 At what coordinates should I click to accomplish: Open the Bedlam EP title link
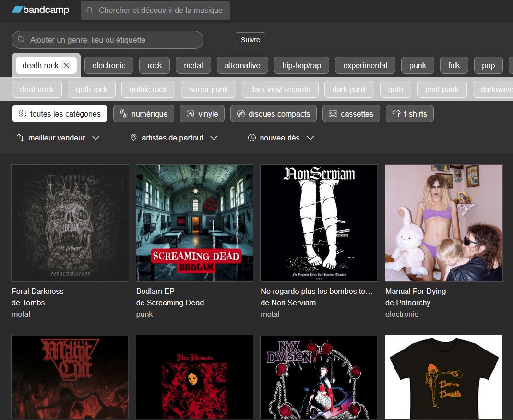(x=155, y=291)
